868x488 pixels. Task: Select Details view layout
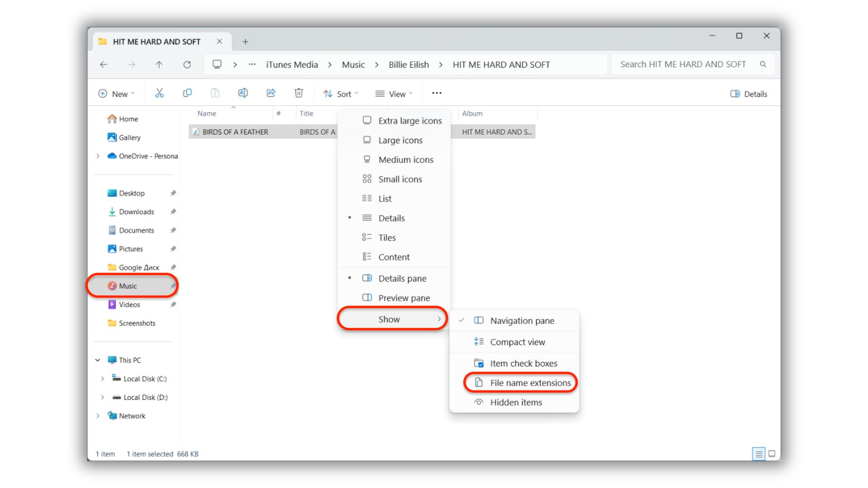tap(394, 218)
